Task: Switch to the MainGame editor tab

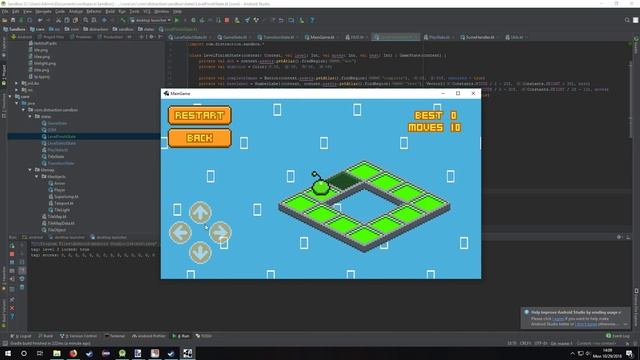Action: (321, 37)
